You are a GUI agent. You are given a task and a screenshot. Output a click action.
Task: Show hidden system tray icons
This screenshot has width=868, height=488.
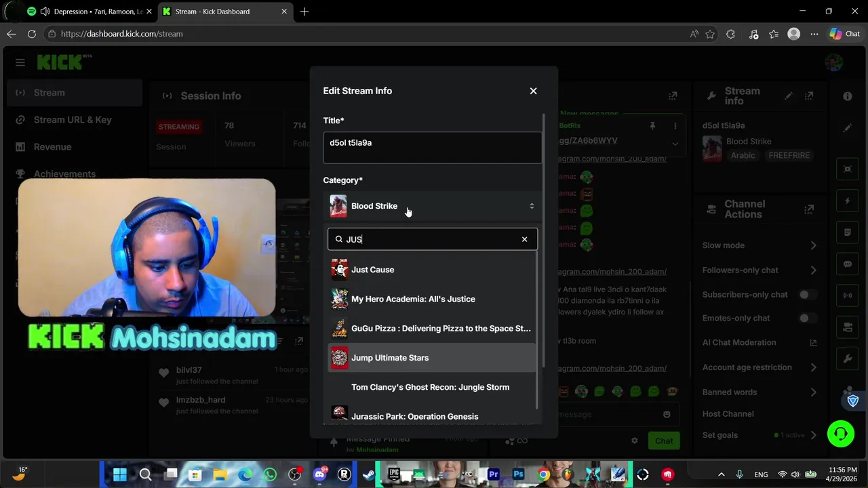coord(721,474)
